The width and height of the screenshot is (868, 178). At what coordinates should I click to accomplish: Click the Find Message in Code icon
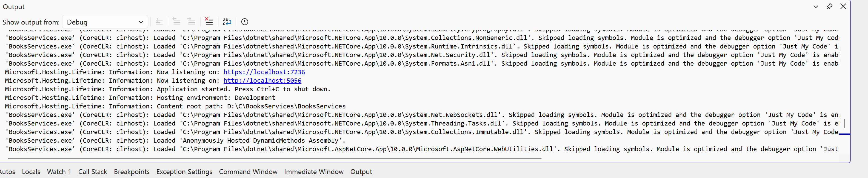[x=159, y=22]
